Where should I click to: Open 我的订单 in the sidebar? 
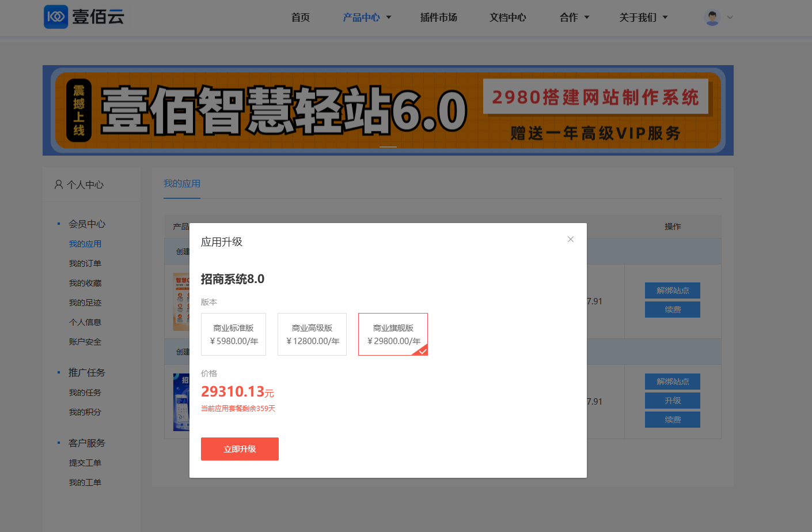pyautogui.click(x=85, y=263)
